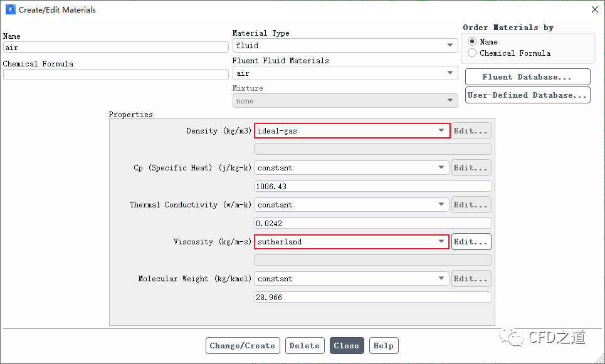
Task: Click the Name input field containing air
Action: [x=116, y=47]
